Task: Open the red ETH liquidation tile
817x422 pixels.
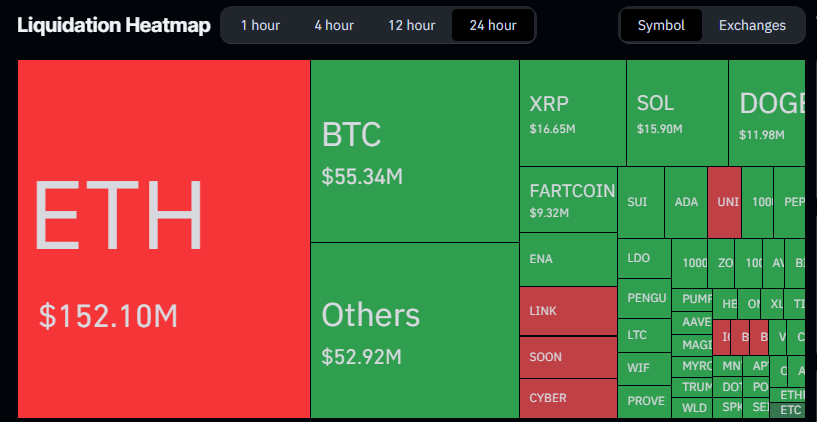Action: tap(164, 239)
